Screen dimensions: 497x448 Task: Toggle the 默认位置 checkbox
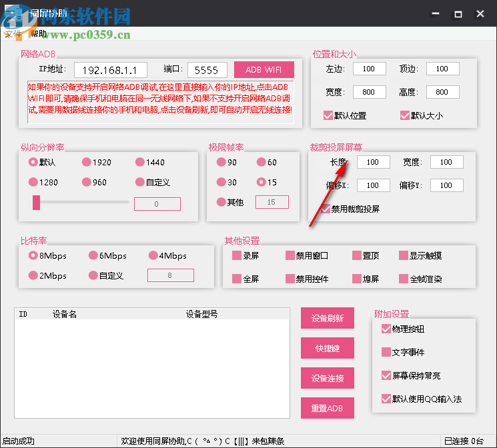(328, 115)
